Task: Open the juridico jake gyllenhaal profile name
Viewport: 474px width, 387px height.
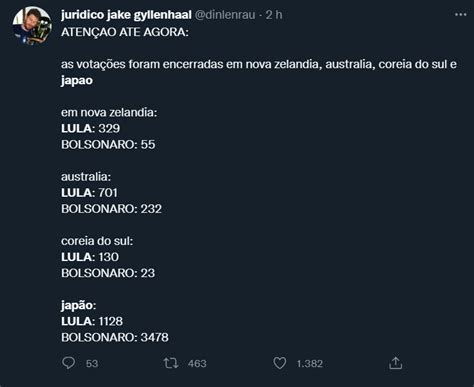Action: coord(126,15)
